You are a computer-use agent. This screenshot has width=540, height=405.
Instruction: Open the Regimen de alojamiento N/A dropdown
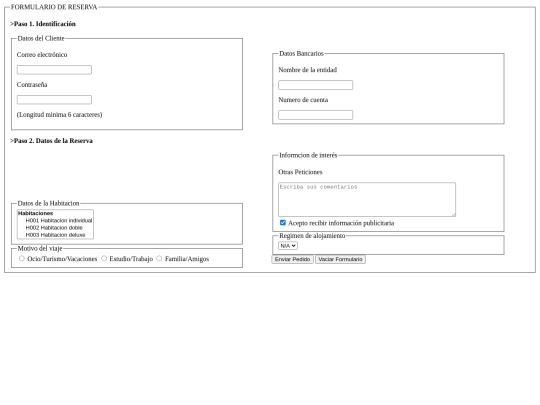288,246
